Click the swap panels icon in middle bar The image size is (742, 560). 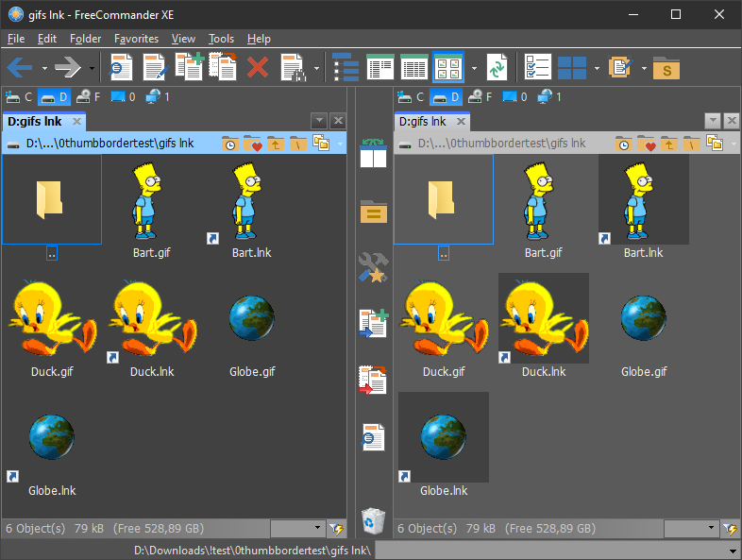click(374, 153)
